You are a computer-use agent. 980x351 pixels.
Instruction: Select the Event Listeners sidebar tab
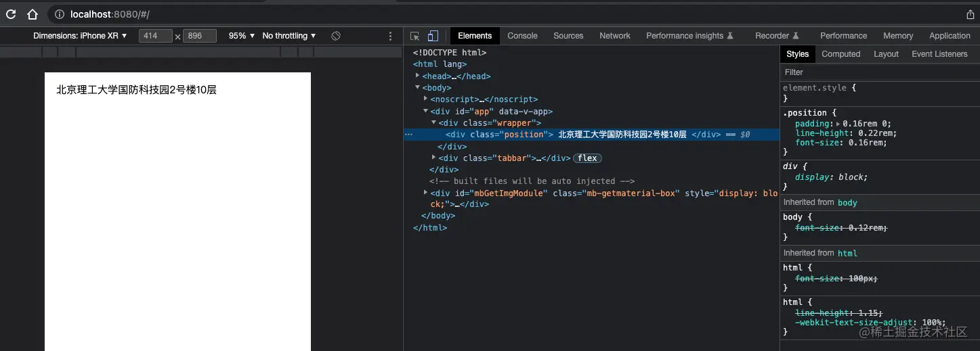(939, 54)
